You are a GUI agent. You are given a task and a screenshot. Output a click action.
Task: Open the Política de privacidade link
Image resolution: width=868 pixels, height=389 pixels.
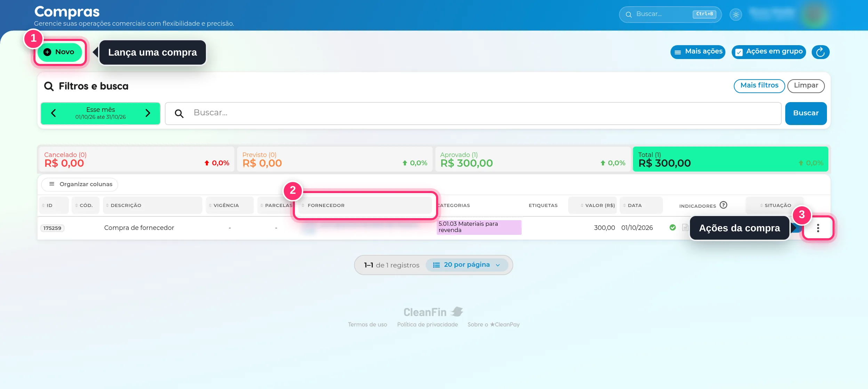click(x=427, y=324)
